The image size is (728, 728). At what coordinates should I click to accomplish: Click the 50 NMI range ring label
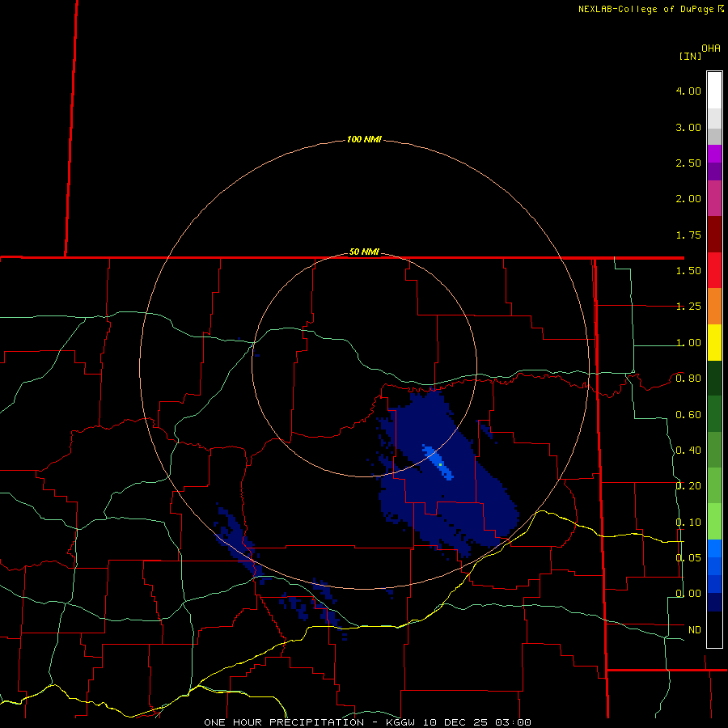pos(364,252)
